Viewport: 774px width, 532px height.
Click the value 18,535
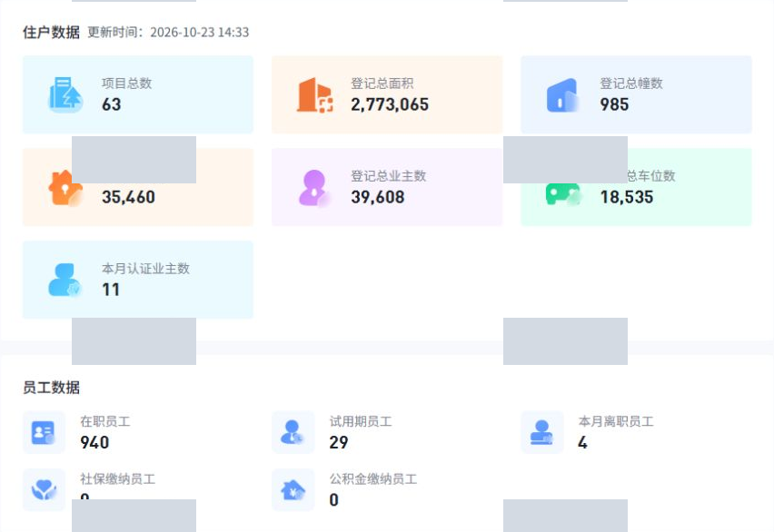click(627, 197)
